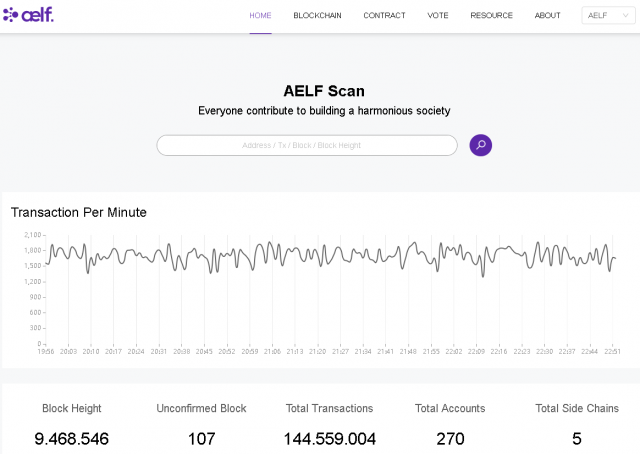Open the BLOCKCHAIN menu

(317, 16)
